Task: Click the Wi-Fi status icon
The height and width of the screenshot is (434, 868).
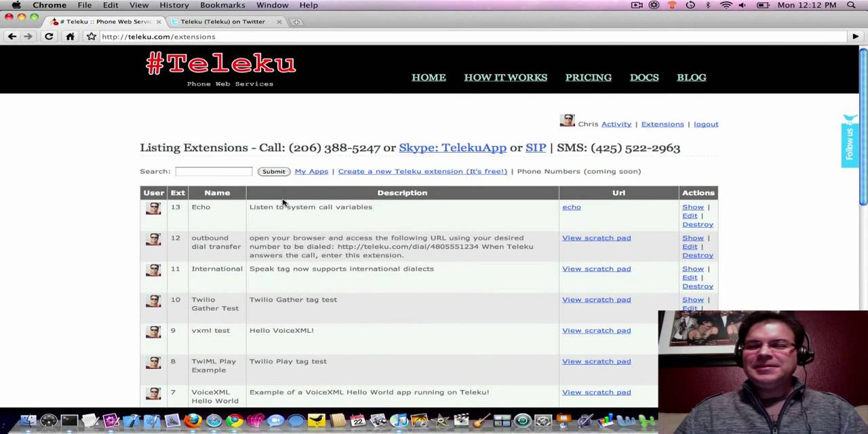Action: (x=726, y=5)
